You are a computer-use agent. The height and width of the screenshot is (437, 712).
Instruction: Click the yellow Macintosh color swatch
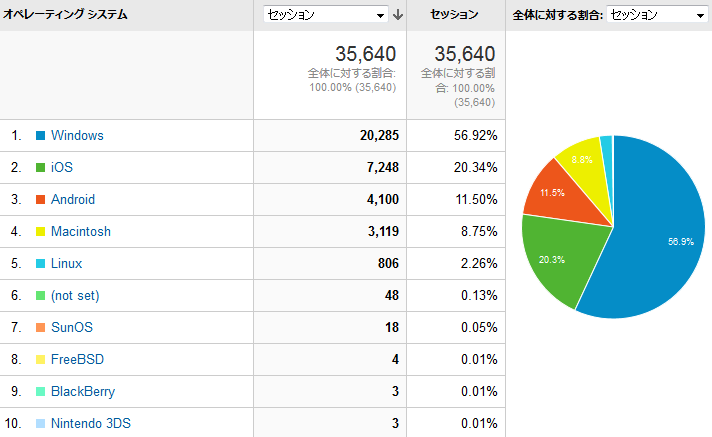pos(41,231)
